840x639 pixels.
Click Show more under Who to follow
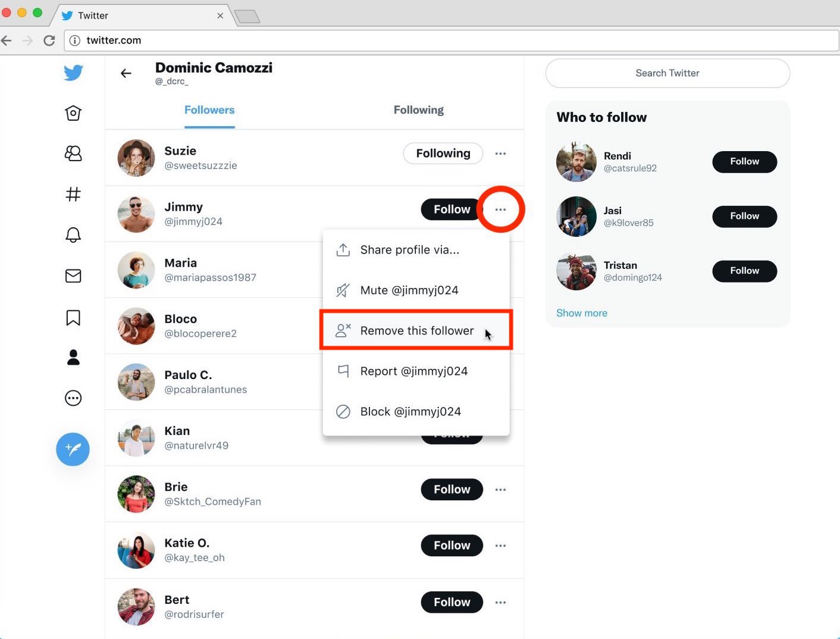coord(581,312)
